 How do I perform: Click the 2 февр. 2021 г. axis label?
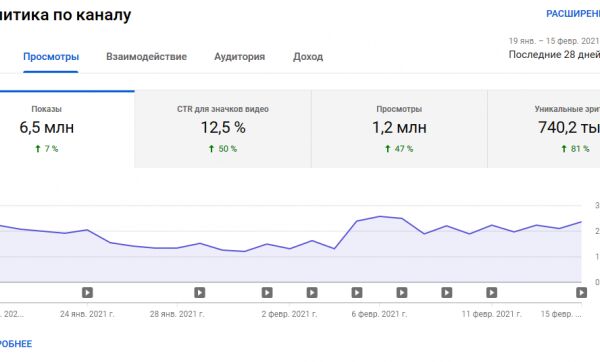289,314
